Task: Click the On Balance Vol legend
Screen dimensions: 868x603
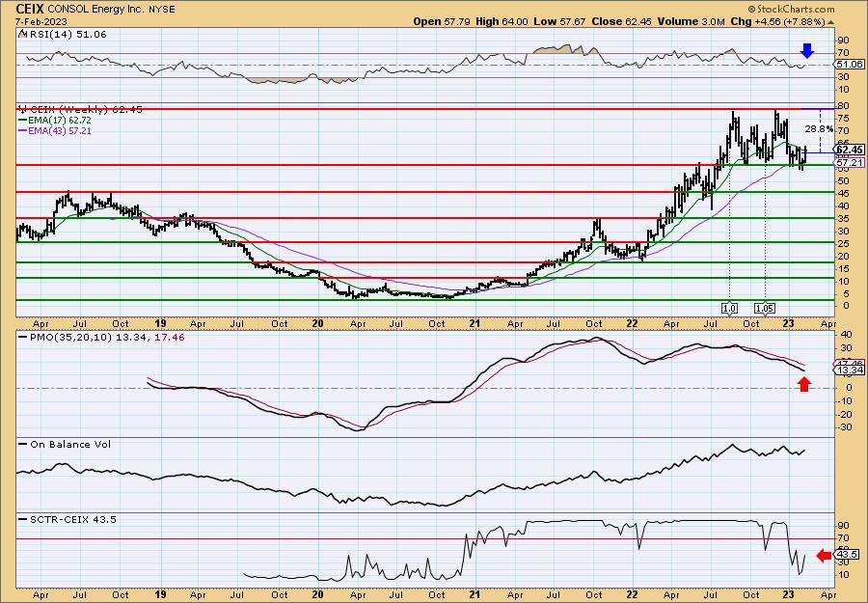Action: [65, 444]
